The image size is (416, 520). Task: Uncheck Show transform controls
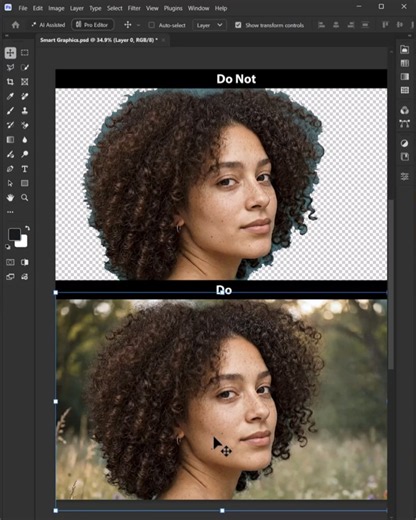[x=238, y=25]
